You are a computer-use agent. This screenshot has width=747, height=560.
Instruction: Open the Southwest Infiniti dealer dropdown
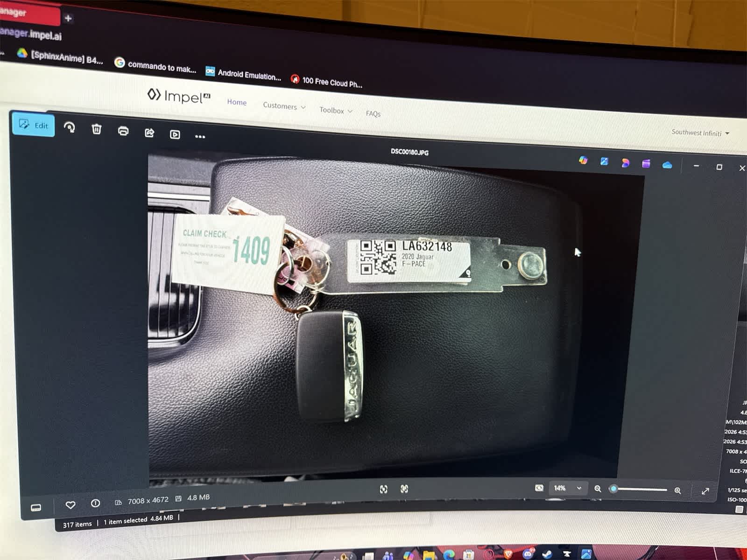point(700,133)
